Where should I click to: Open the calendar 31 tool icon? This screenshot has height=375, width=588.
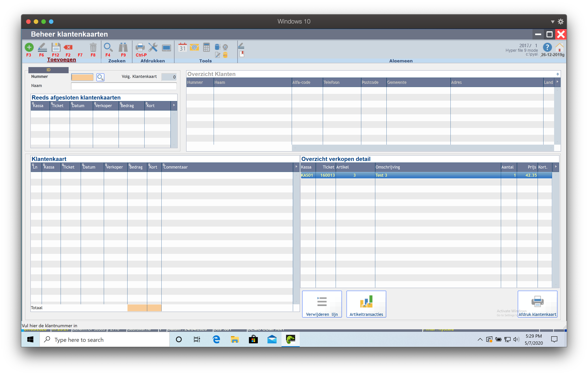pos(182,47)
